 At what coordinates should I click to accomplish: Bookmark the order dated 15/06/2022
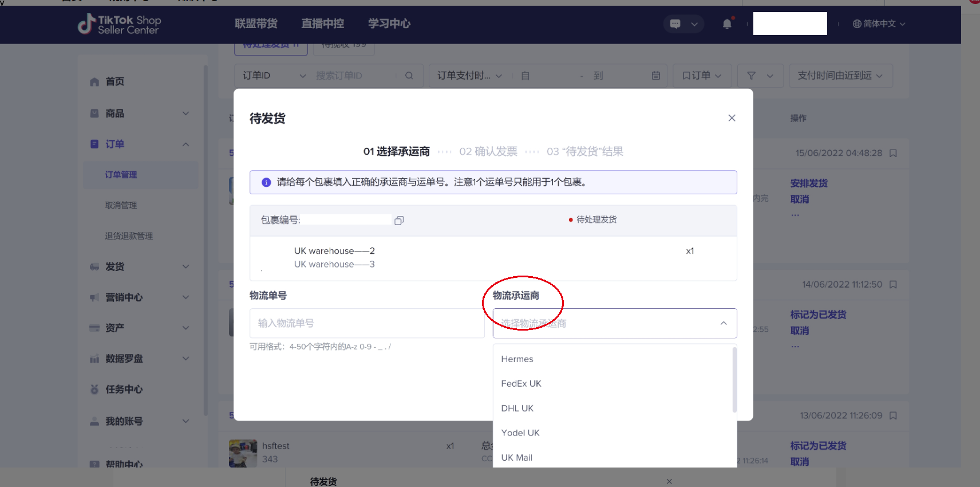893,153
